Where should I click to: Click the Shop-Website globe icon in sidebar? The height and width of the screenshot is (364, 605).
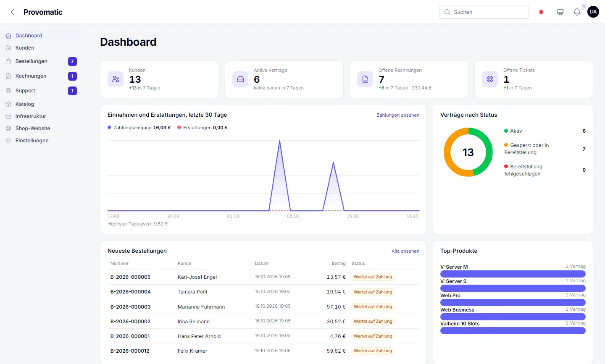coord(8,128)
